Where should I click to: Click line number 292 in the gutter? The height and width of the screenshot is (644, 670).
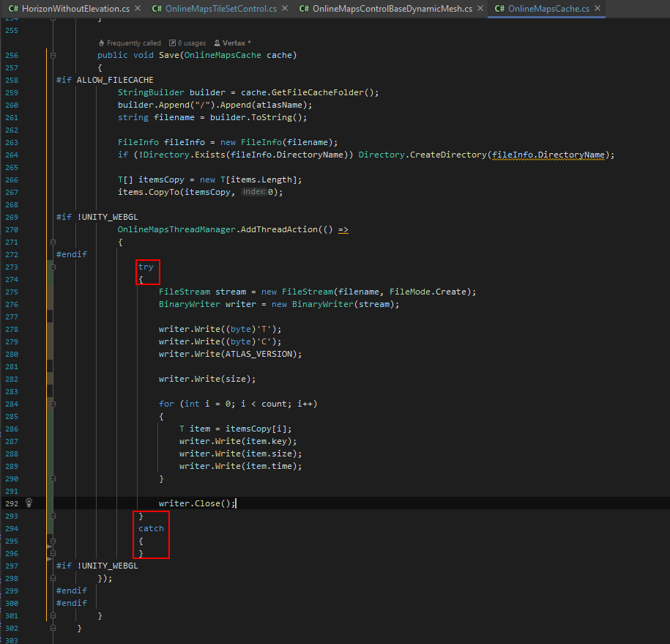click(x=12, y=503)
